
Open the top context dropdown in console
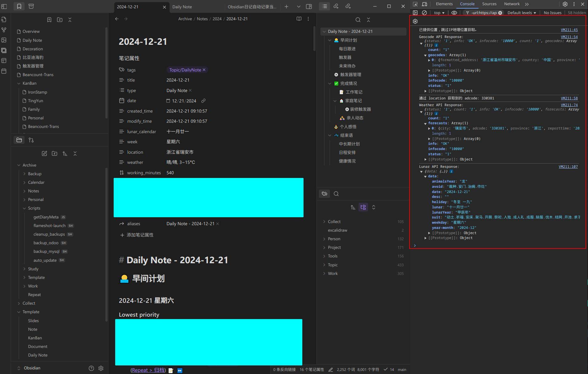[x=439, y=13]
